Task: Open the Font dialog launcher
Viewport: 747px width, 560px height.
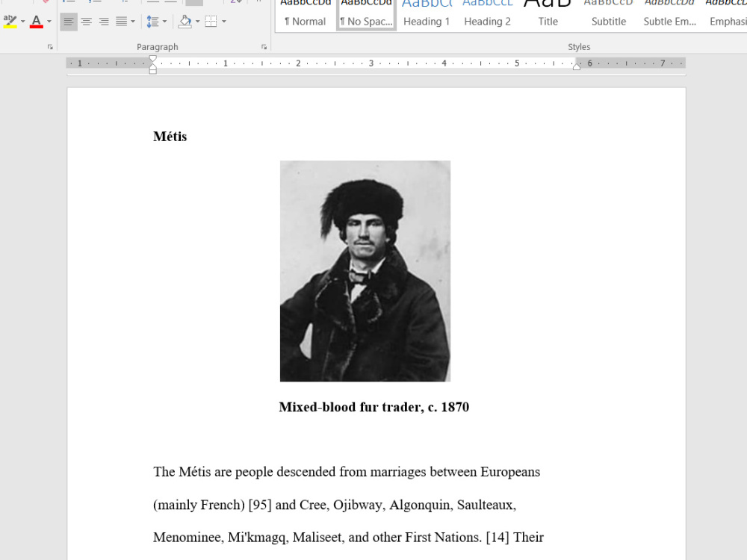Action: tap(50, 47)
